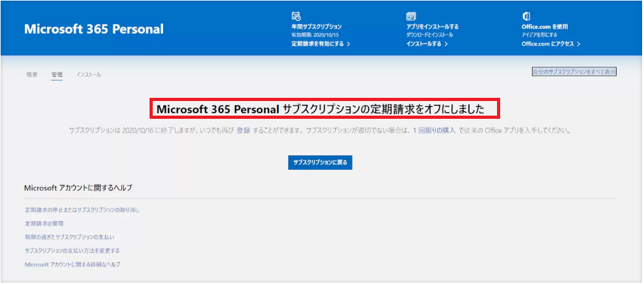Click サブスクリプションに戻る button
Viewport: 644px width, 284px height.
(320, 162)
